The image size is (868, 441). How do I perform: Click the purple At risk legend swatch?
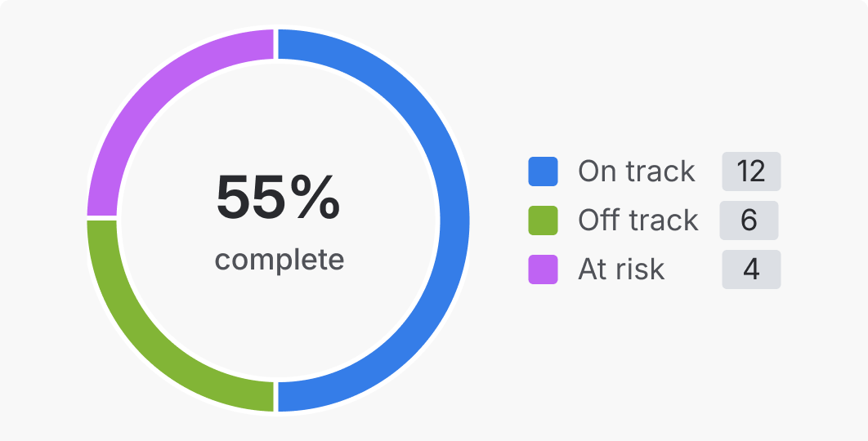[544, 269]
